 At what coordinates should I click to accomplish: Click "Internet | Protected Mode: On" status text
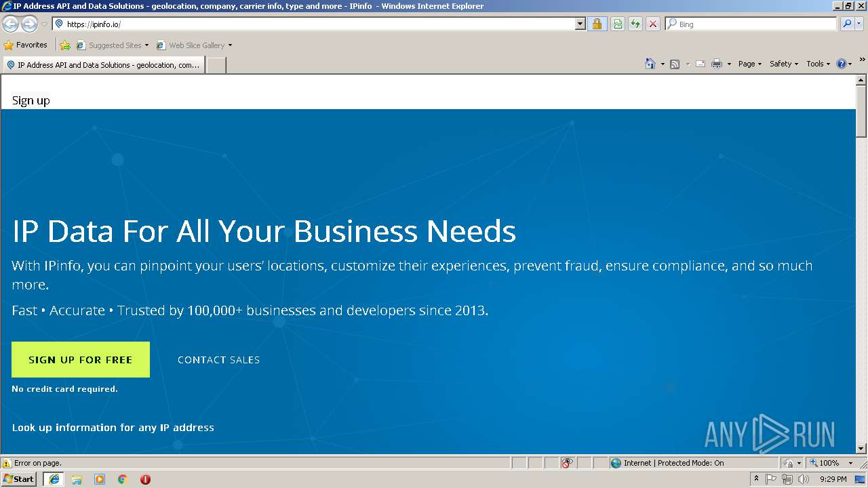click(x=673, y=463)
